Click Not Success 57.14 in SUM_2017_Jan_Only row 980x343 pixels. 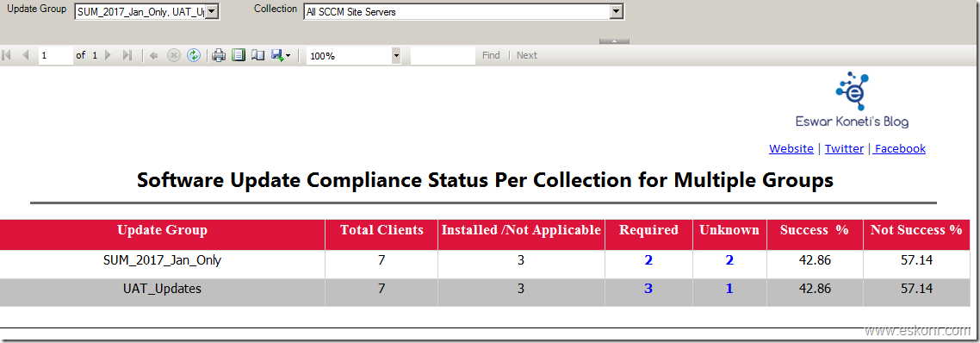916,260
